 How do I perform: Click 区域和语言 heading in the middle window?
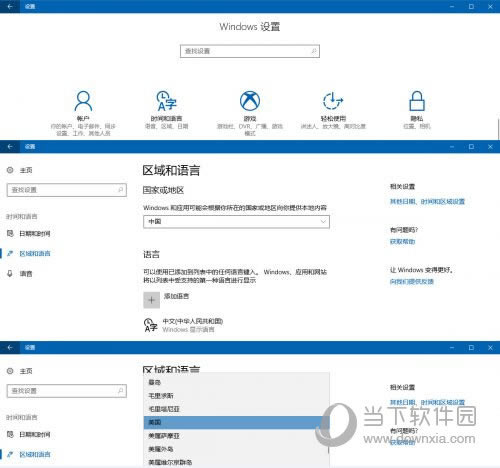[x=171, y=170]
